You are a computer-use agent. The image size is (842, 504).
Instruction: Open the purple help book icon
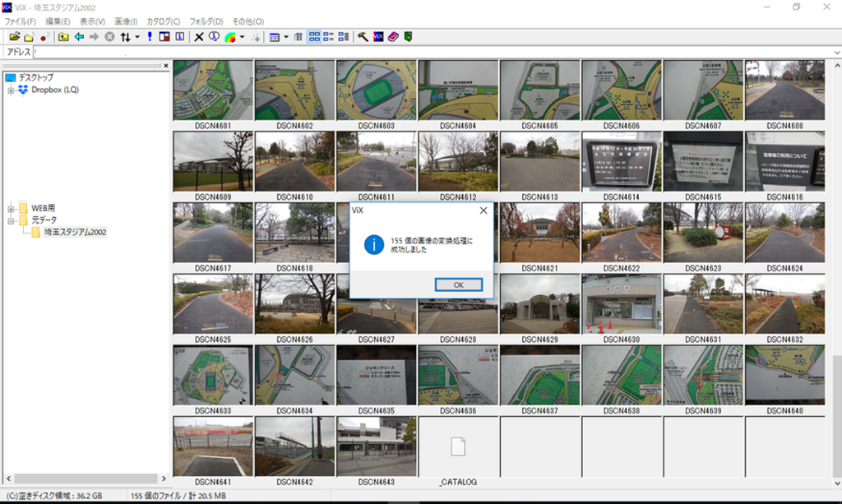[x=393, y=37]
